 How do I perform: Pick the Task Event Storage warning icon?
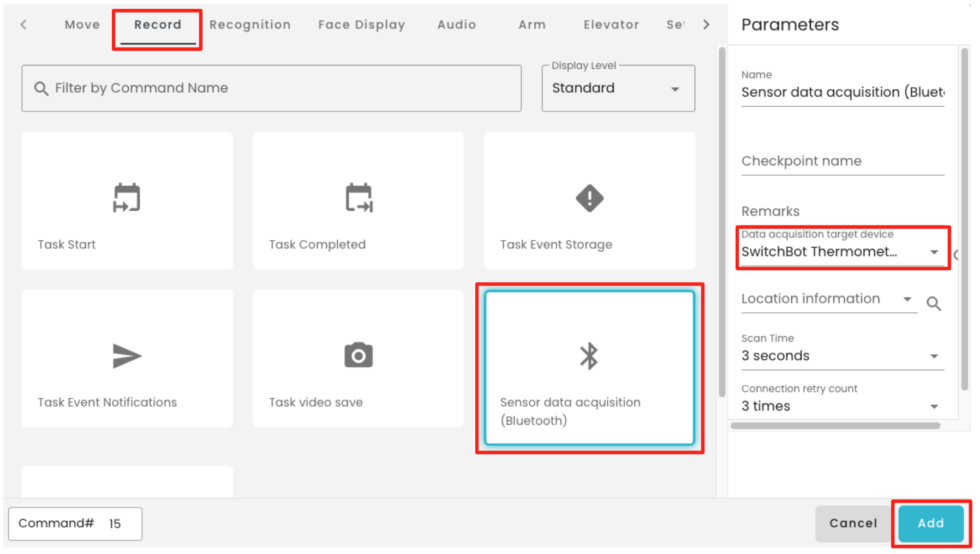589,198
